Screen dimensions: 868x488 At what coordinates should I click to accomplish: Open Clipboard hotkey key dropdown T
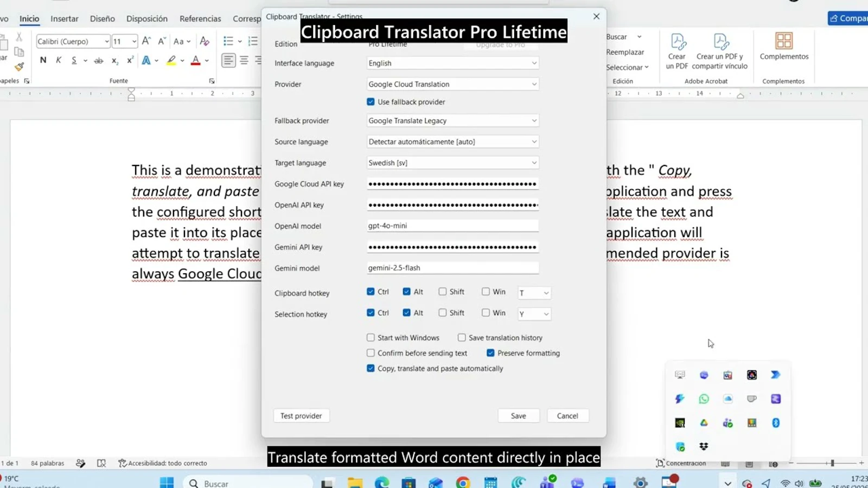(534, 293)
